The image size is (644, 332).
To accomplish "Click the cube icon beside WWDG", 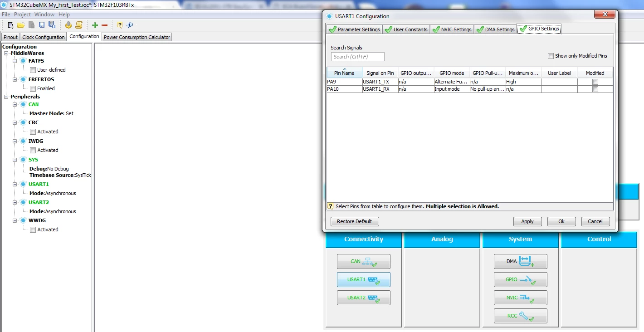I will pyautogui.click(x=23, y=220).
